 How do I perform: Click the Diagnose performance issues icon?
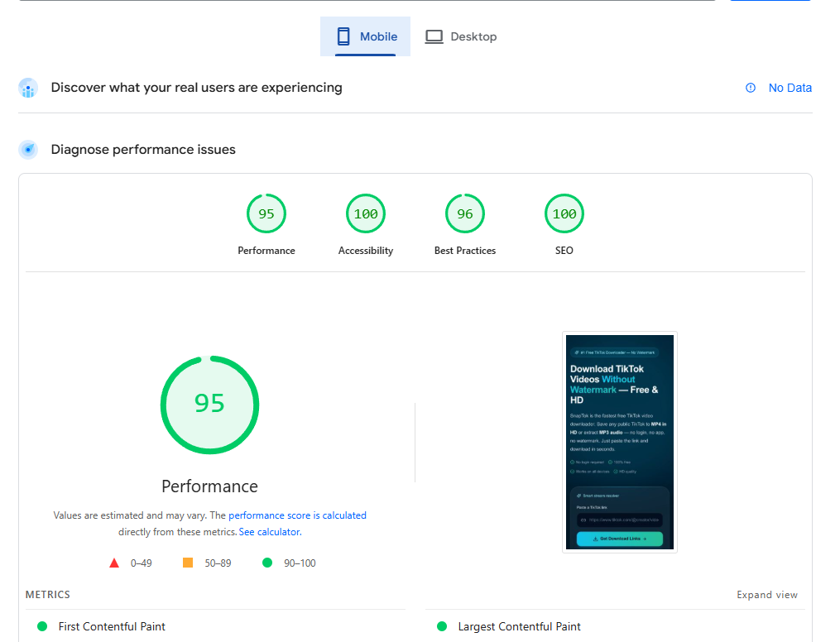coord(28,150)
